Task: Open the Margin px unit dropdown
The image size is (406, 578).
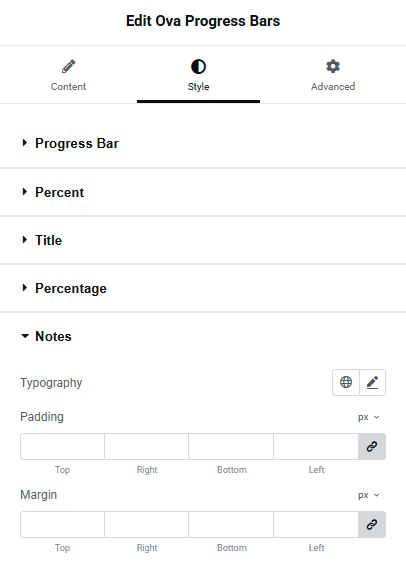Action: (368, 495)
